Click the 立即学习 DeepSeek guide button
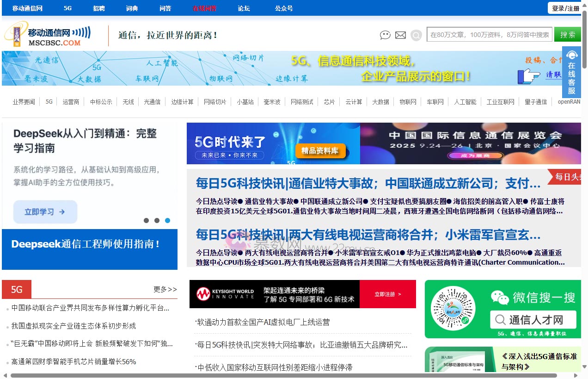The height and width of the screenshot is (379, 588). point(45,211)
